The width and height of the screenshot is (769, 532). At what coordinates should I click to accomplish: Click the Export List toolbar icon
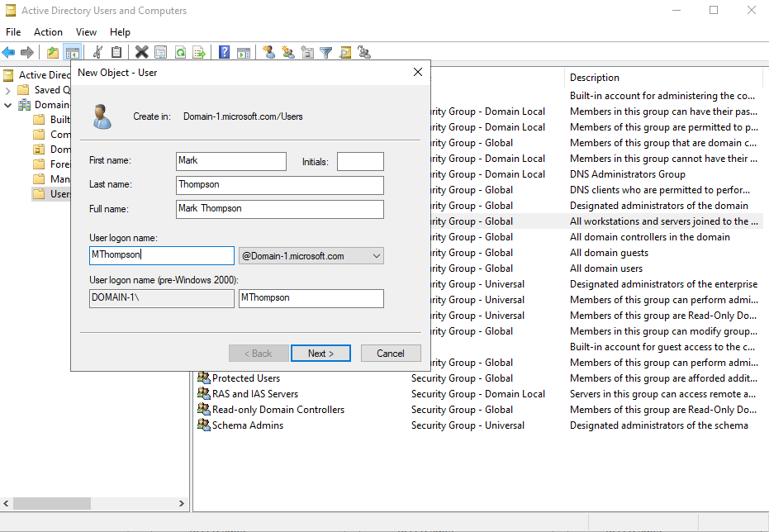pos(200,52)
